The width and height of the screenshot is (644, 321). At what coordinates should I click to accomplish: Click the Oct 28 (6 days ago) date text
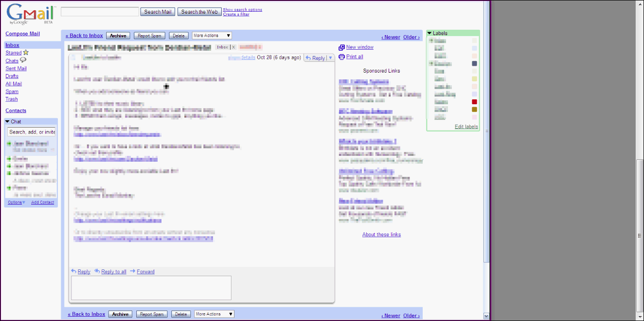tap(279, 57)
